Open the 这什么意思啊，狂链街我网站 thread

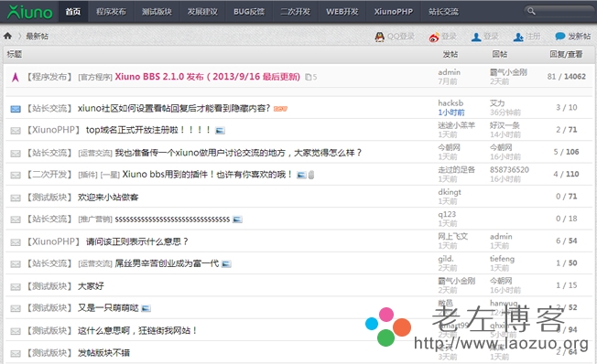point(137,330)
